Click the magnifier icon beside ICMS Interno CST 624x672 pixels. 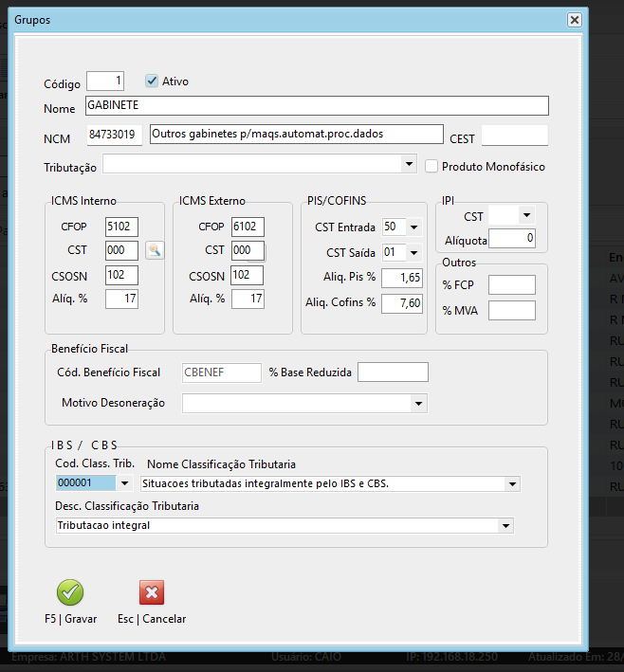[154, 250]
